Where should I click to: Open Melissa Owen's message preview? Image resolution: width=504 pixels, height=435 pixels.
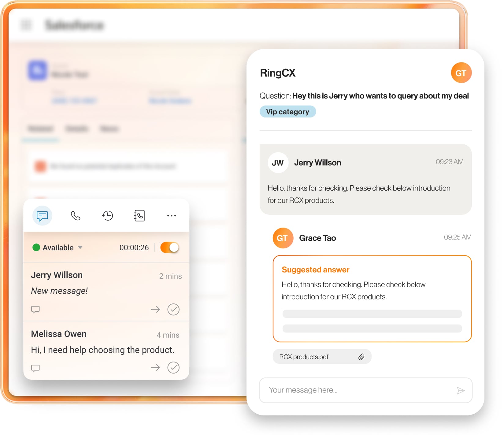(x=103, y=350)
